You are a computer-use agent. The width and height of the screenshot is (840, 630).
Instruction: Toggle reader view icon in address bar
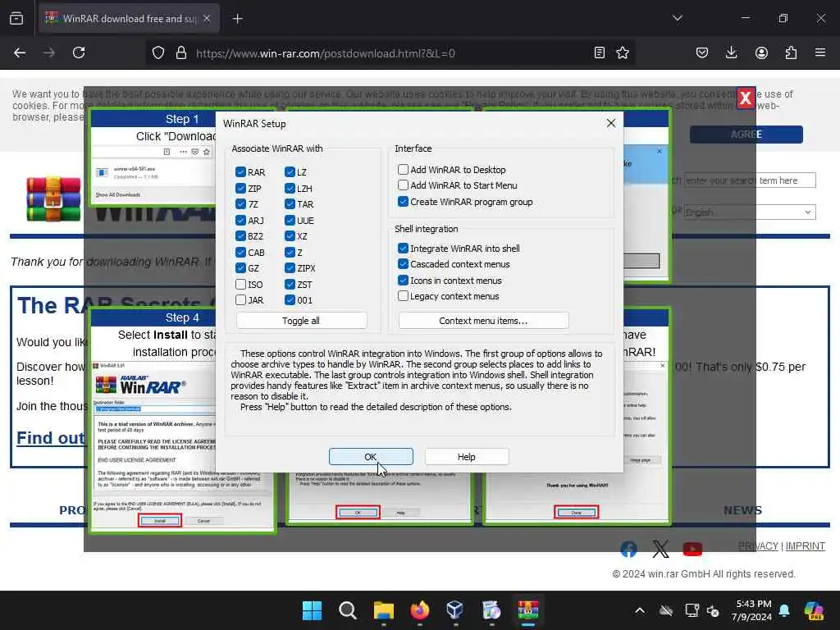click(600, 52)
